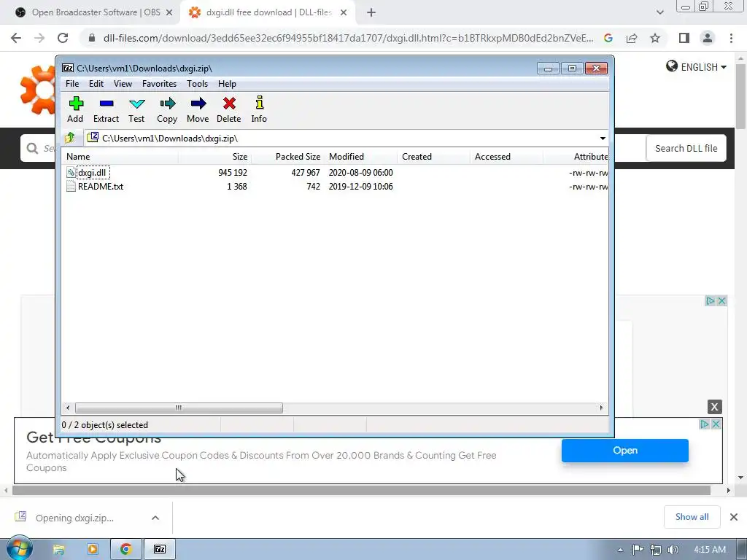Expand the dxgi.zip download item chevron
747x560 pixels.
point(155,518)
